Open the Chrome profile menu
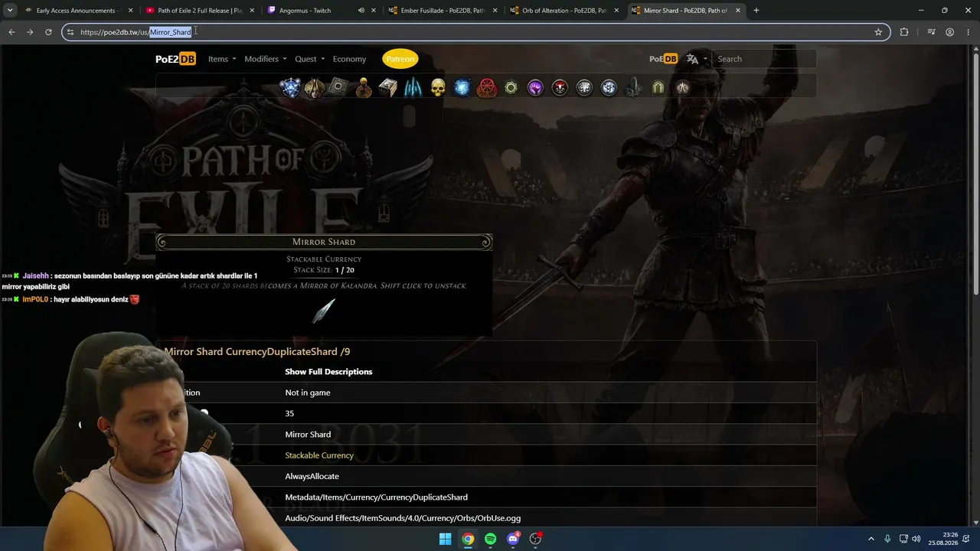 point(949,32)
